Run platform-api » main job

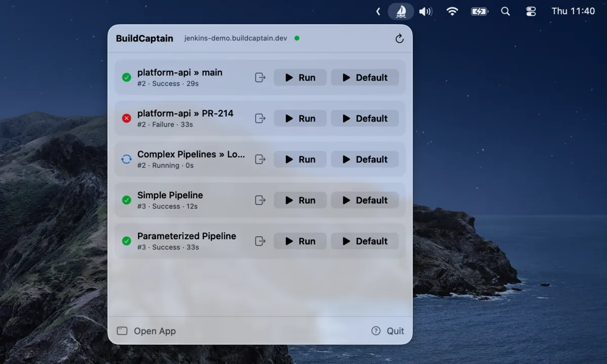pyautogui.click(x=300, y=77)
